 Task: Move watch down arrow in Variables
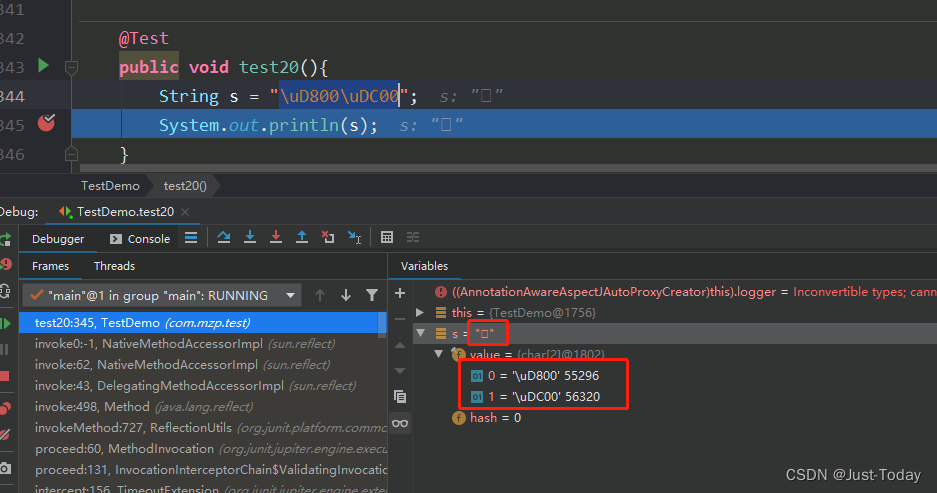point(400,370)
